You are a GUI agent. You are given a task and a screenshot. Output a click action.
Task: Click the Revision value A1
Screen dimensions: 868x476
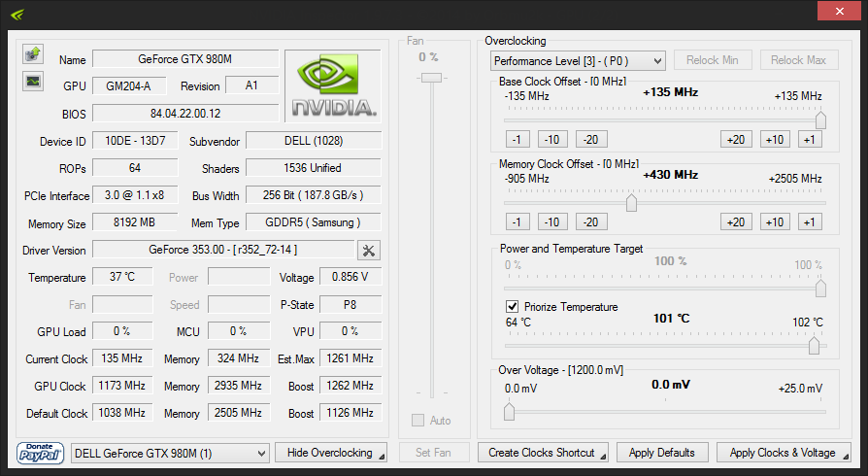point(251,85)
